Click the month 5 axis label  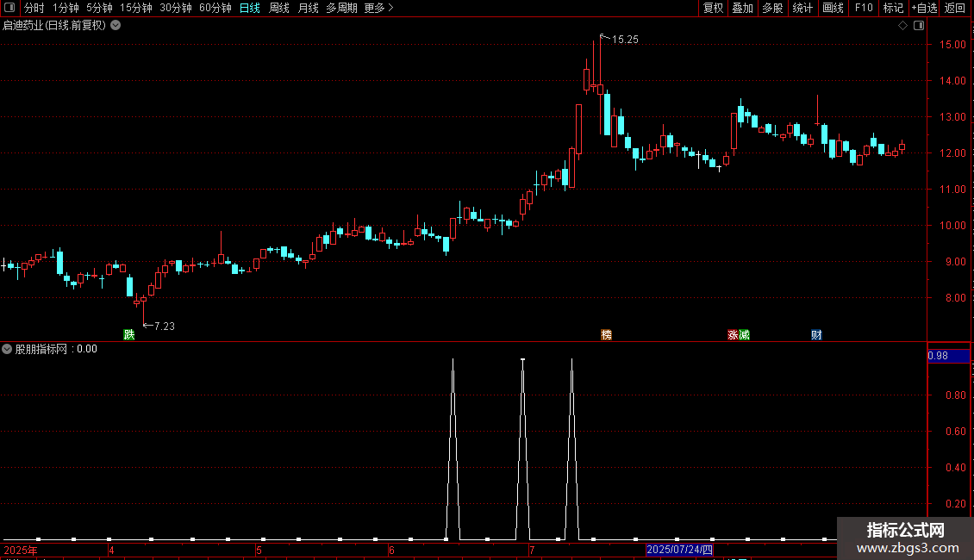click(x=259, y=550)
